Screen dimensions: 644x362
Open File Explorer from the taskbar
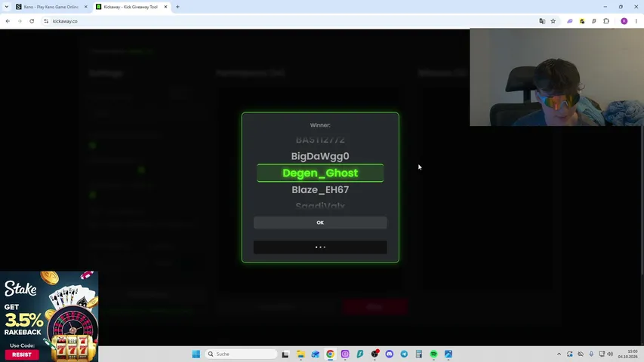300,354
